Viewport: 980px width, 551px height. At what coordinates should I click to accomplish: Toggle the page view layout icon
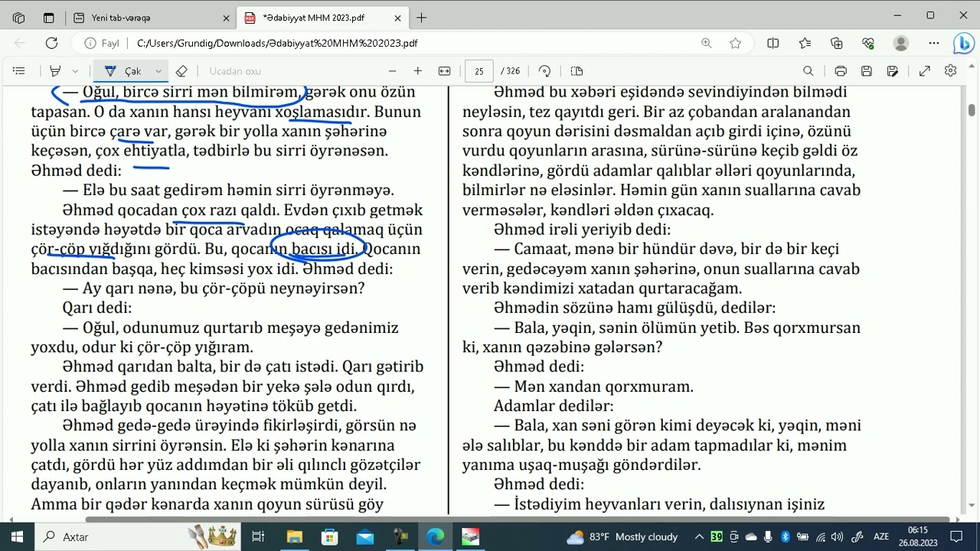(x=577, y=71)
